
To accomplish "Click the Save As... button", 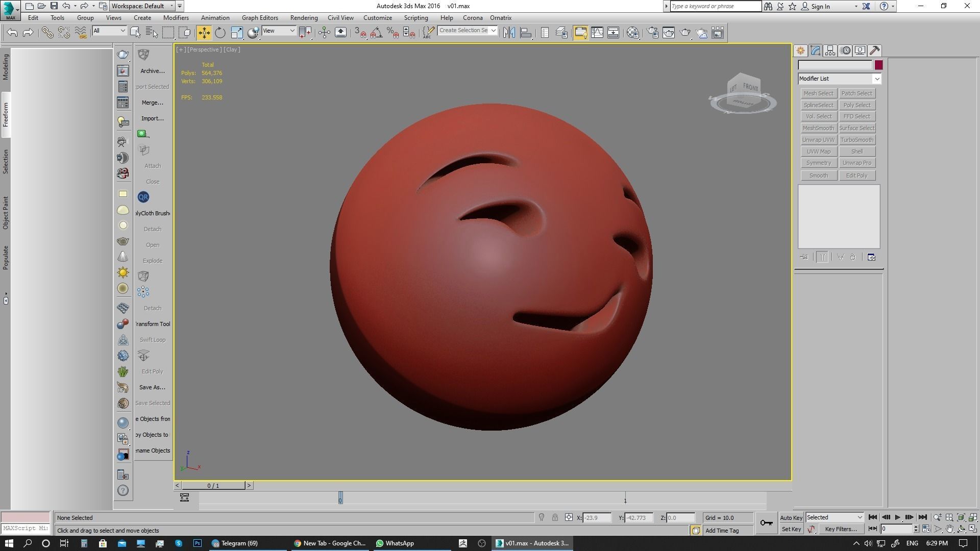I will 152,387.
